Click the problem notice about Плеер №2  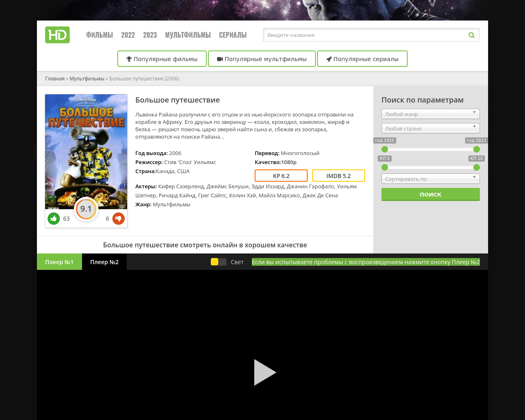pos(366,262)
